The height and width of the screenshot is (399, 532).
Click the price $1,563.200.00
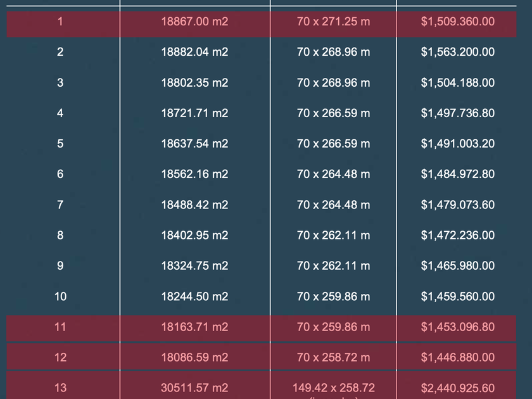[x=458, y=52]
